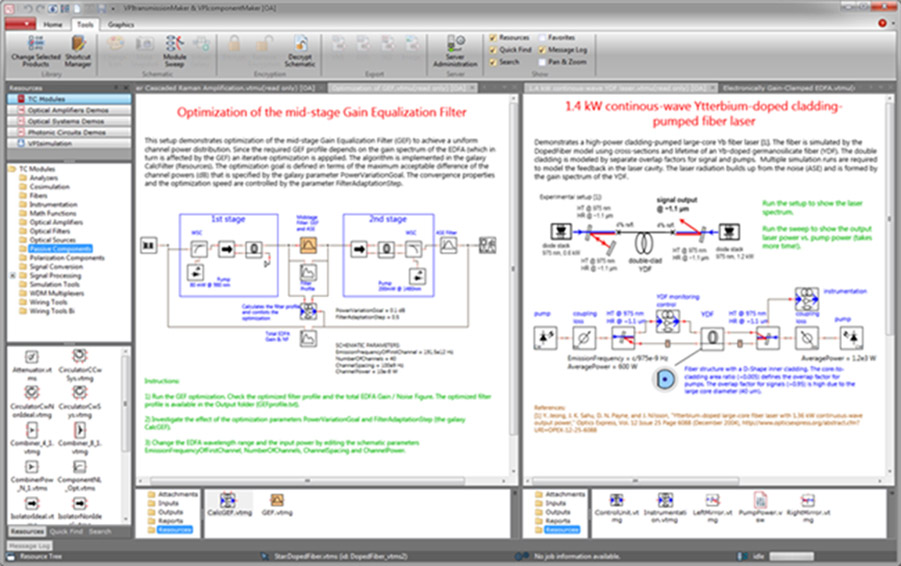Switch to the Home ribbon tab
This screenshot has width=901, height=566.
pyautogui.click(x=52, y=23)
